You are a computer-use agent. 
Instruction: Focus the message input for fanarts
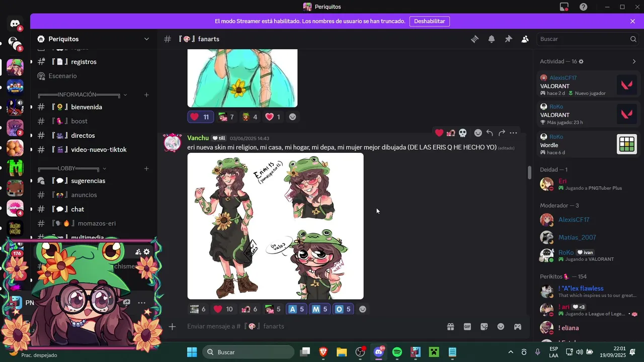pyautogui.click(x=312, y=326)
